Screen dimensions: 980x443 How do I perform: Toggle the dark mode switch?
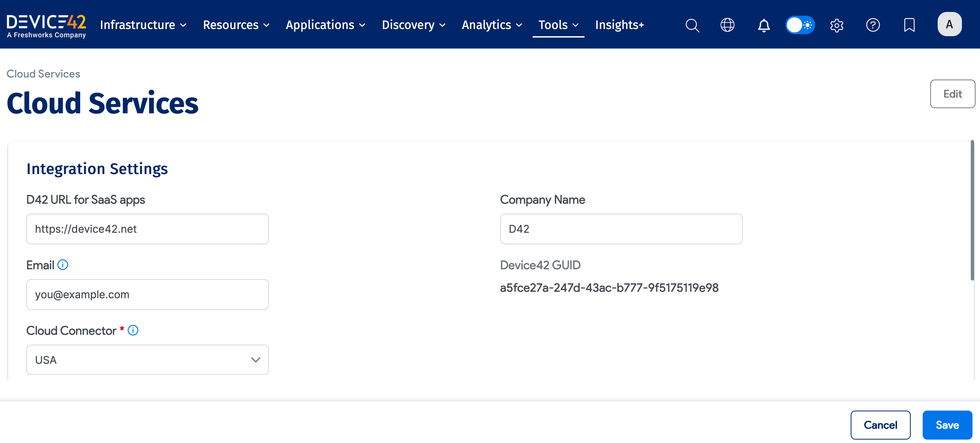pyautogui.click(x=800, y=24)
